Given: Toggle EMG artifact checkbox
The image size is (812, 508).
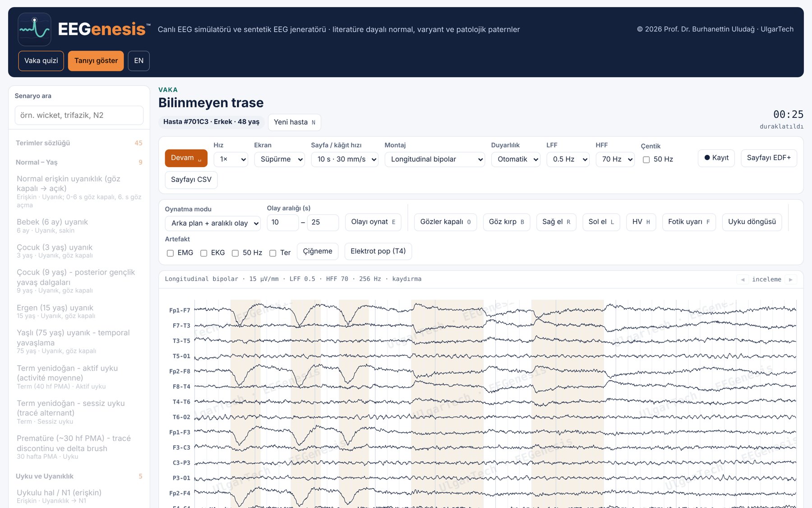Looking at the screenshot, I should (170, 253).
